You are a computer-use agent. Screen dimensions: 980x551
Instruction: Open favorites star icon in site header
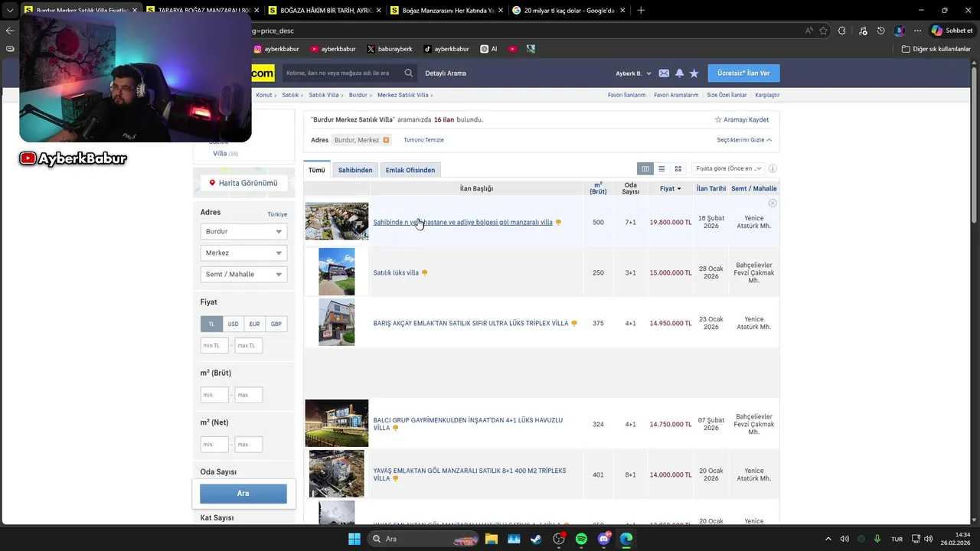point(694,73)
